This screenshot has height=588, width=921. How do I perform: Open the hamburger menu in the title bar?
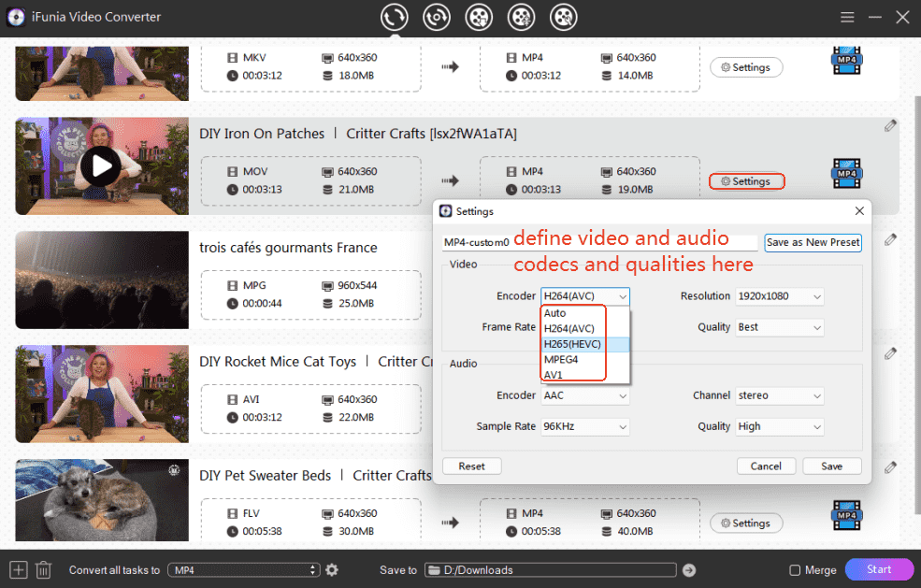tap(847, 17)
